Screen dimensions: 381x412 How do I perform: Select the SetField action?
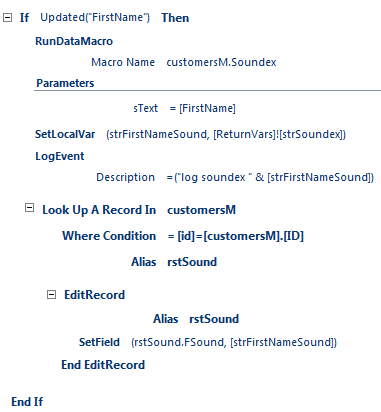(99, 342)
